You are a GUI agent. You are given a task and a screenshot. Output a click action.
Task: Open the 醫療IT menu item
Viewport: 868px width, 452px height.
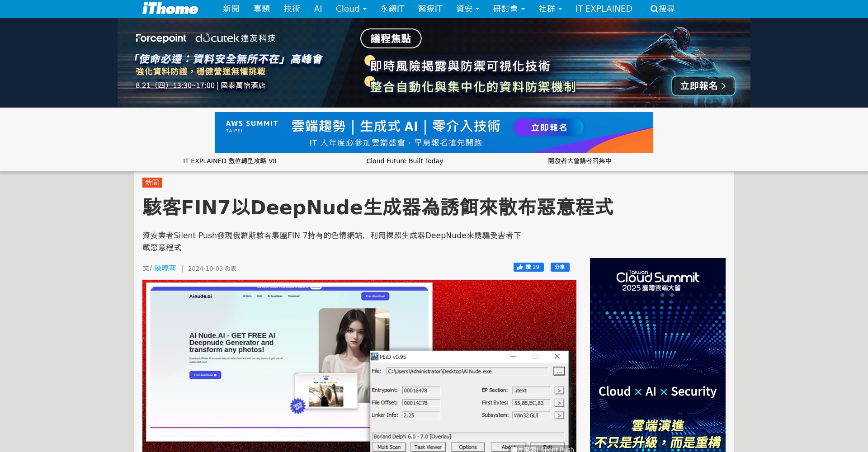430,9
